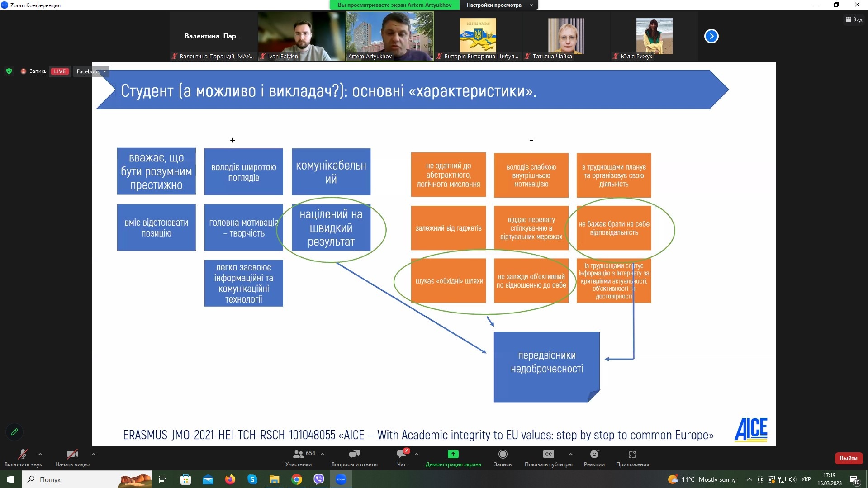Select Ivan Balykin's video thumbnail
The height and width of the screenshot is (488, 868).
(301, 36)
